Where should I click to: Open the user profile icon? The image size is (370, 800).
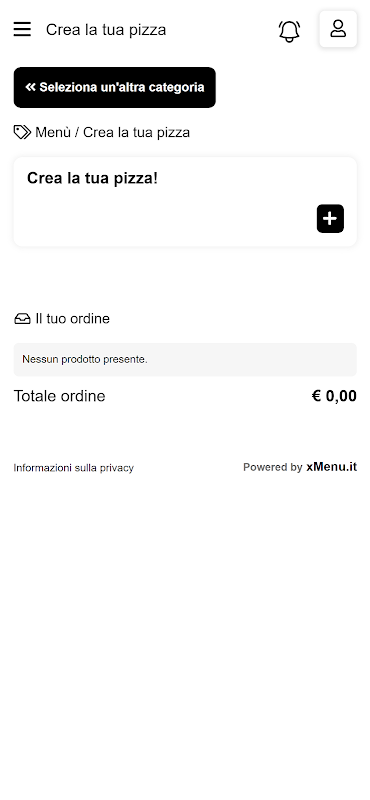pyautogui.click(x=338, y=29)
